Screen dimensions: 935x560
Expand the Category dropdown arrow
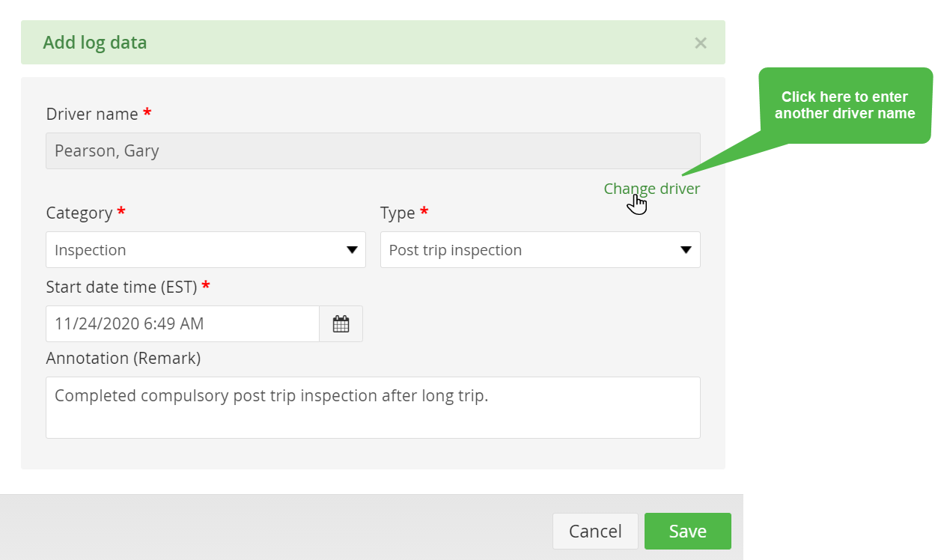point(352,250)
